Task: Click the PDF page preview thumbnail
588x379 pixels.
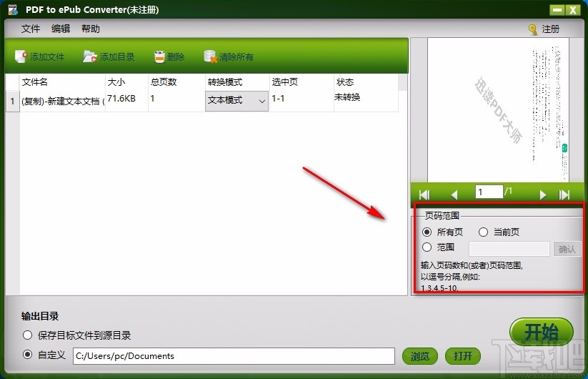Action: click(x=498, y=109)
